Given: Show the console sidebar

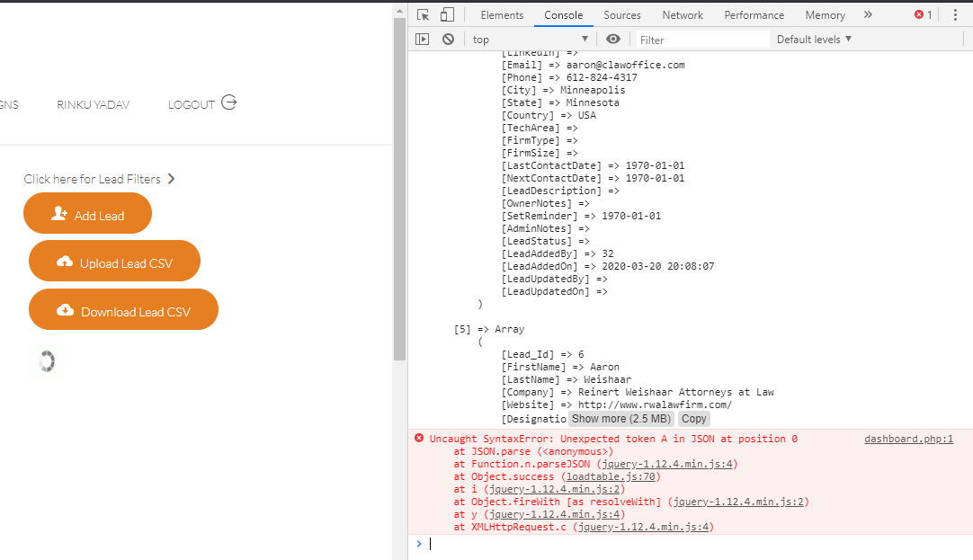Looking at the screenshot, I should click(x=422, y=39).
